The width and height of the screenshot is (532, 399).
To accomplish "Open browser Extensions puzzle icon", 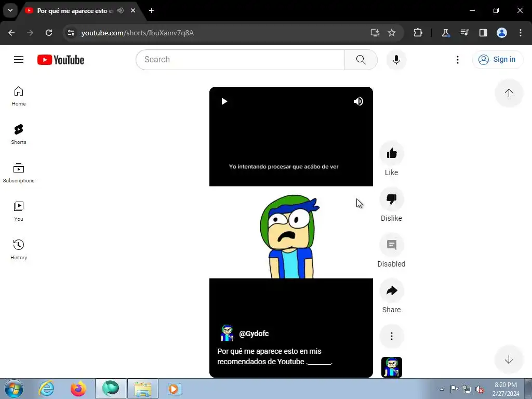I will point(418,33).
